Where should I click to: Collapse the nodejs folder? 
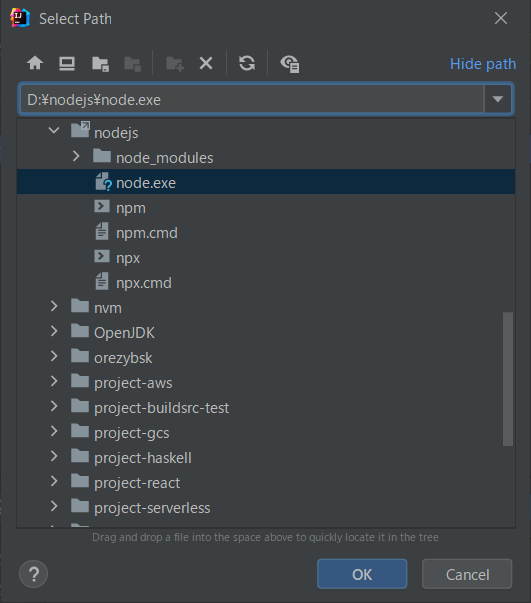54,130
